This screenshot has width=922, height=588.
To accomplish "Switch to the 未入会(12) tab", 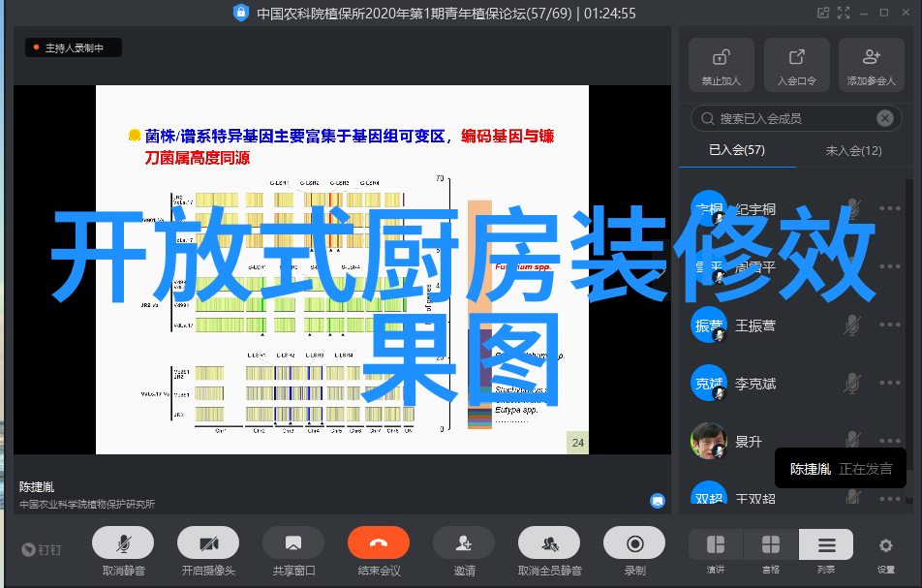I will pyautogui.click(x=853, y=150).
